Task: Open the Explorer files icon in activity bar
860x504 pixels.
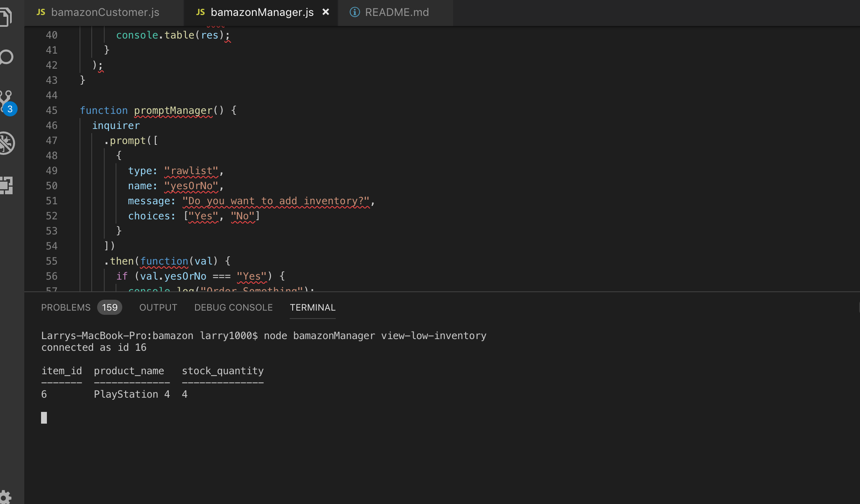Action: coord(6,18)
